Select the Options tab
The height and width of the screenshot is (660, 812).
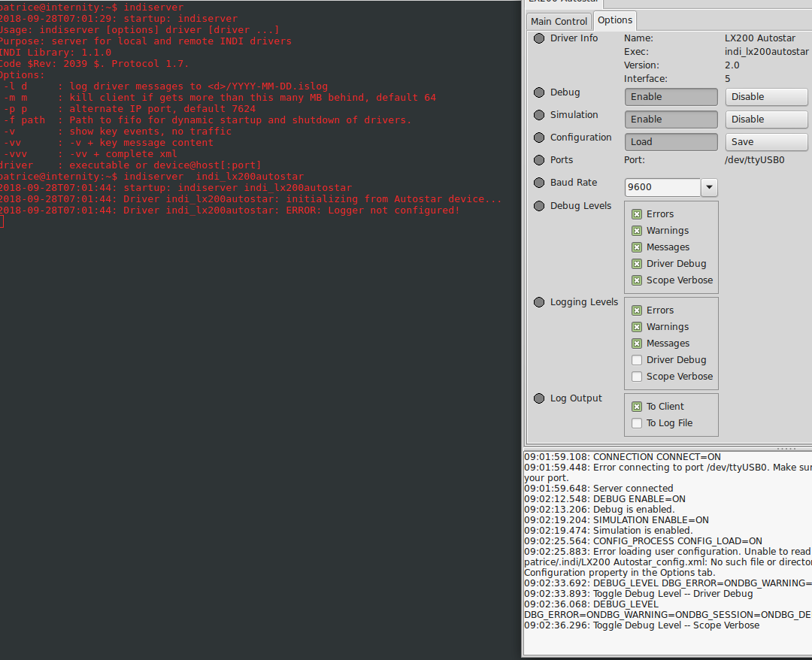pos(615,20)
